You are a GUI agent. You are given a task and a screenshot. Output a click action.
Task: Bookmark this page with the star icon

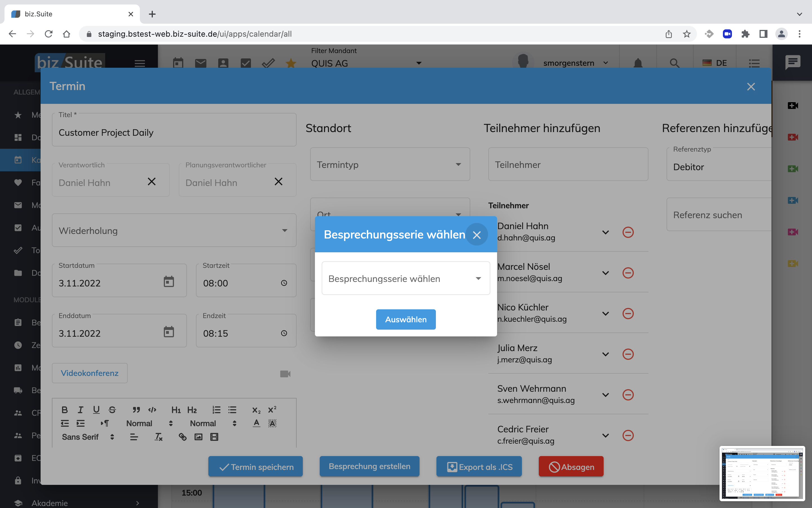(x=687, y=34)
